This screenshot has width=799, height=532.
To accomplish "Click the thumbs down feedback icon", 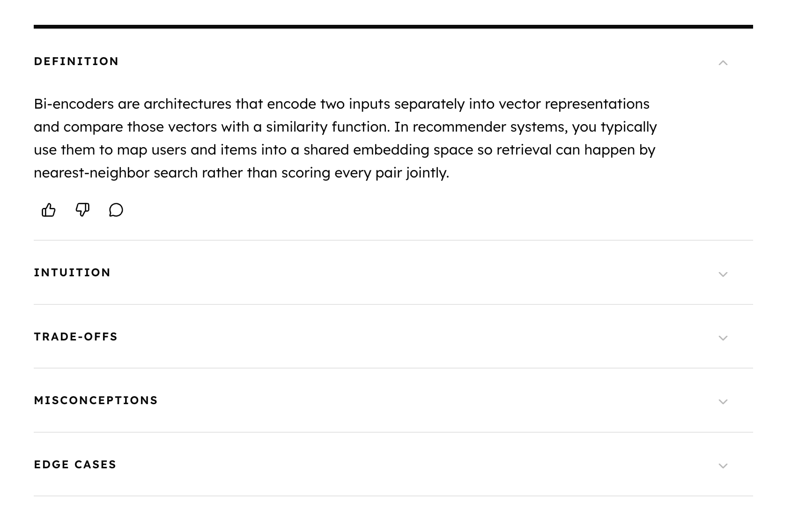I will coord(82,210).
